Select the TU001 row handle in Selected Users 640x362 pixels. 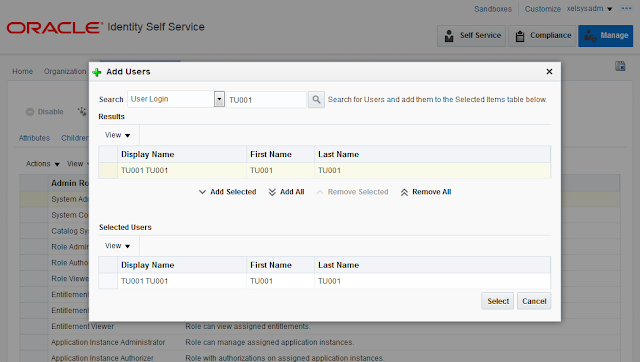tap(108, 281)
